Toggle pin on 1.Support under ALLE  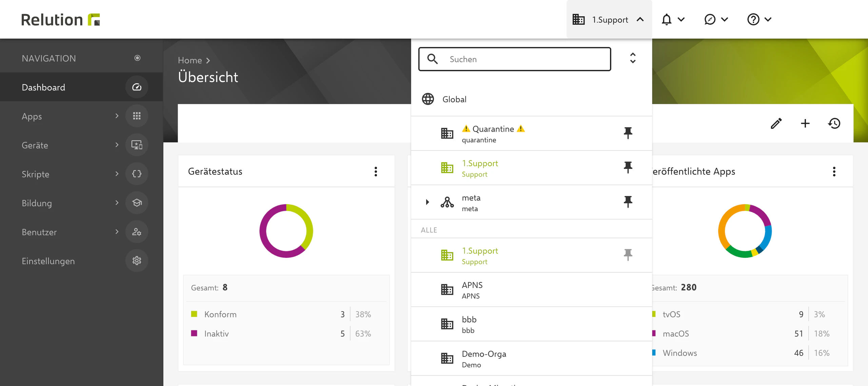pyautogui.click(x=628, y=255)
